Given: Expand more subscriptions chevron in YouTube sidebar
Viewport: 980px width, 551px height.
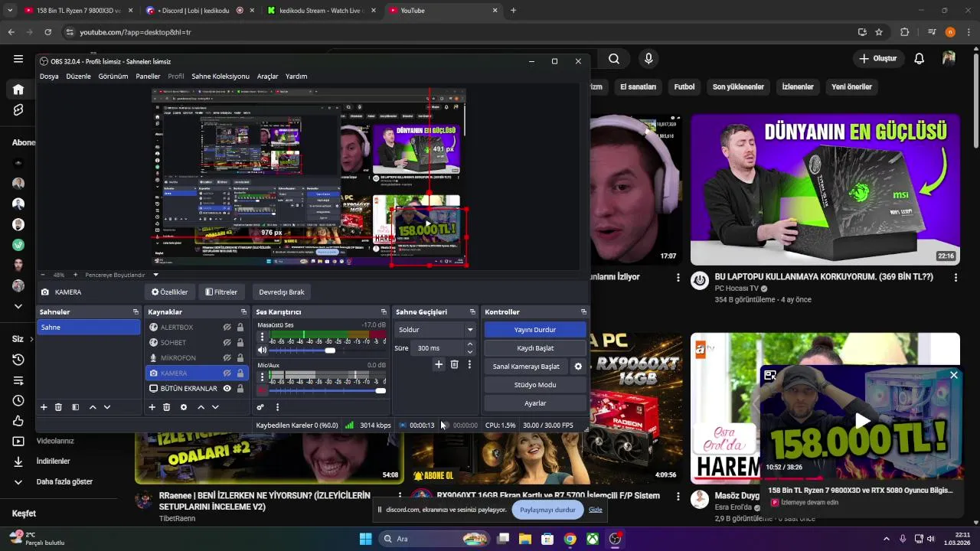Looking at the screenshot, I should coord(18,306).
